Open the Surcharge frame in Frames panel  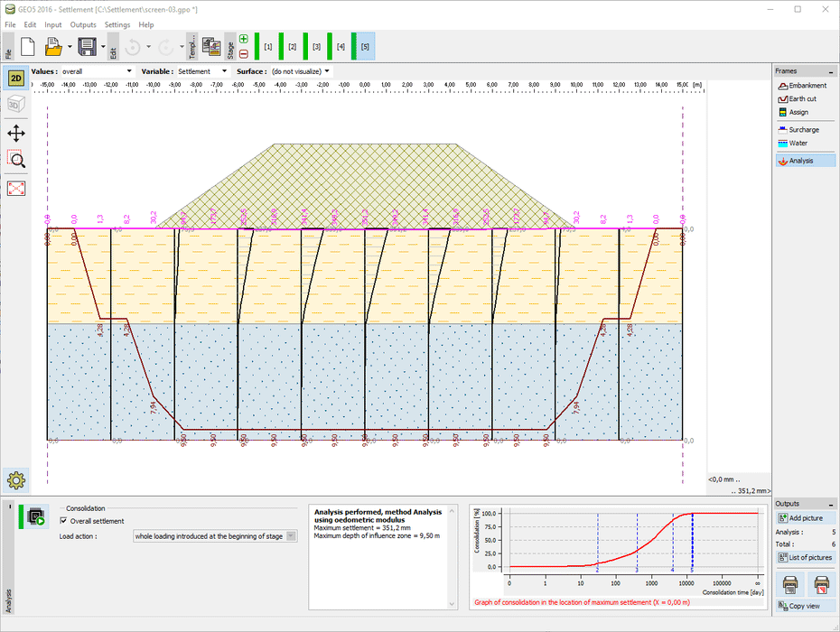point(803,130)
